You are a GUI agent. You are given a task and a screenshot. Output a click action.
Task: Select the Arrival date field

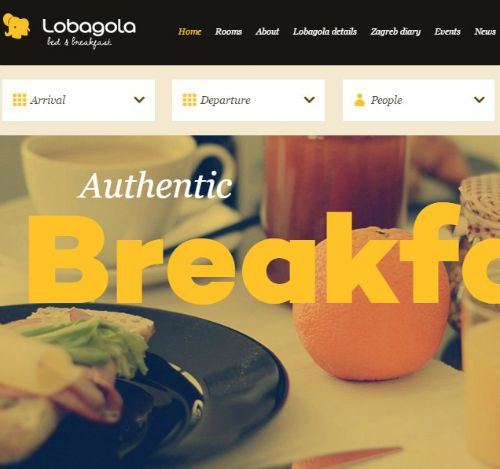[79, 100]
